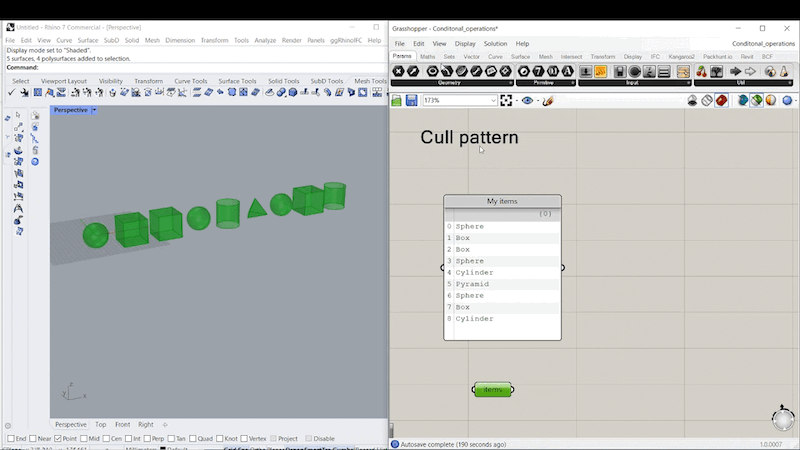The height and width of the screenshot is (450, 800).
Task: Enable the End object snap
Action: click(x=11, y=439)
